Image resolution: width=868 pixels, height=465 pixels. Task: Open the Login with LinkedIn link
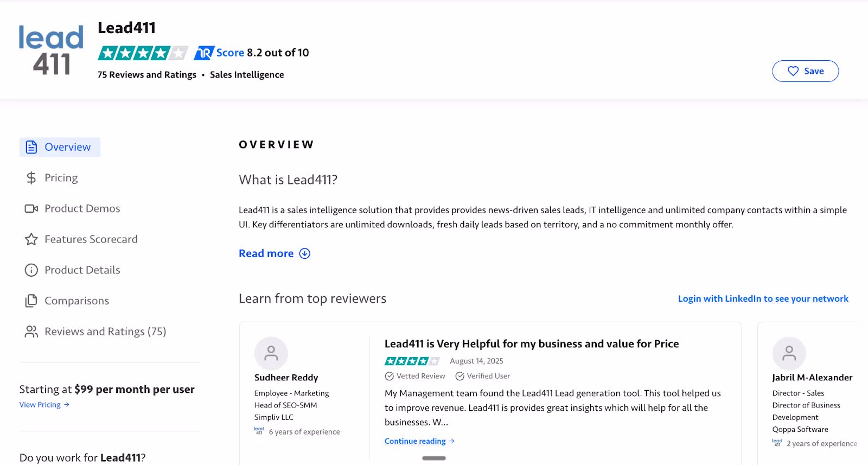click(763, 298)
